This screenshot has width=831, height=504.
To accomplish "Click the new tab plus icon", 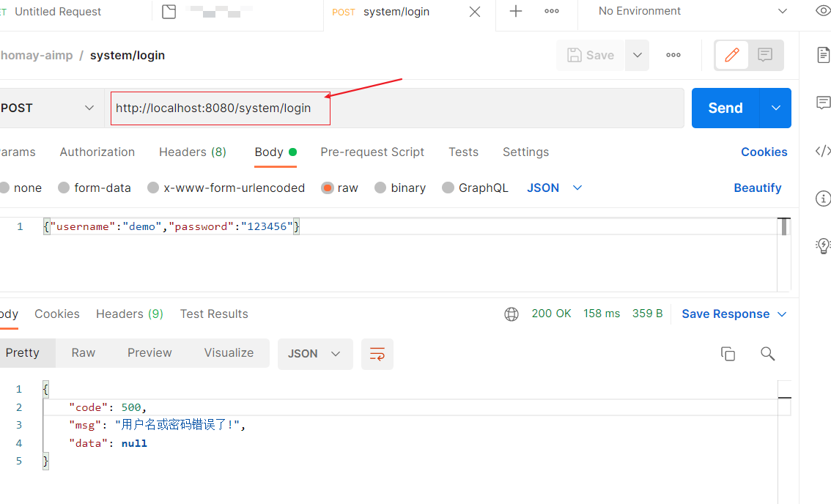I will [x=516, y=11].
